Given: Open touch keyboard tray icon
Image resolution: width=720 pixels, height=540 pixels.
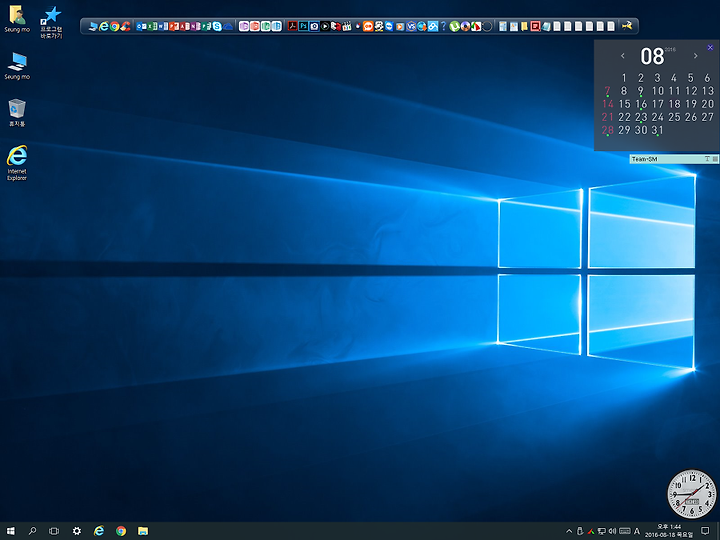Looking at the screenshot, I should click(624, 531).
